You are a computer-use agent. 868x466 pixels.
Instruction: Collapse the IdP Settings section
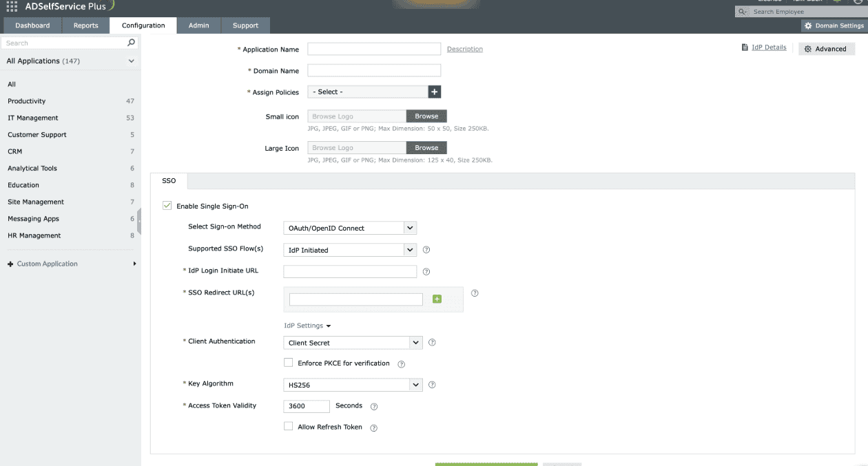pos(307,325)
